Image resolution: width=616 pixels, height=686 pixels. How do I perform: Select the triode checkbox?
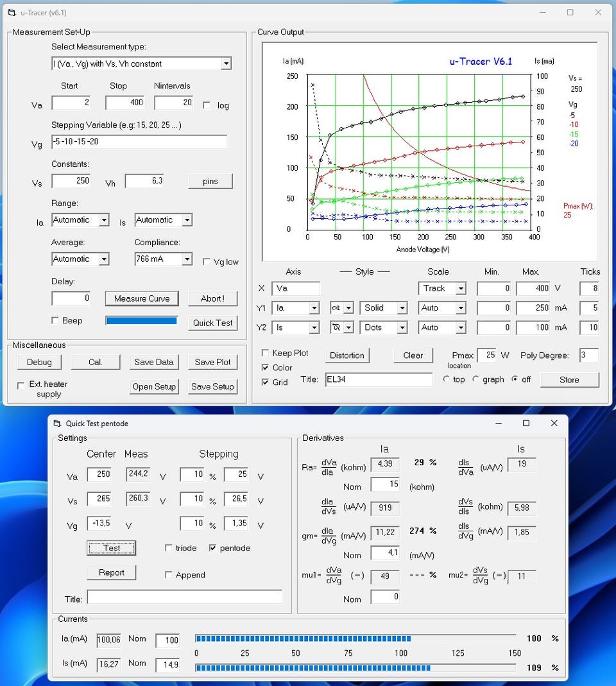[169, 548]
